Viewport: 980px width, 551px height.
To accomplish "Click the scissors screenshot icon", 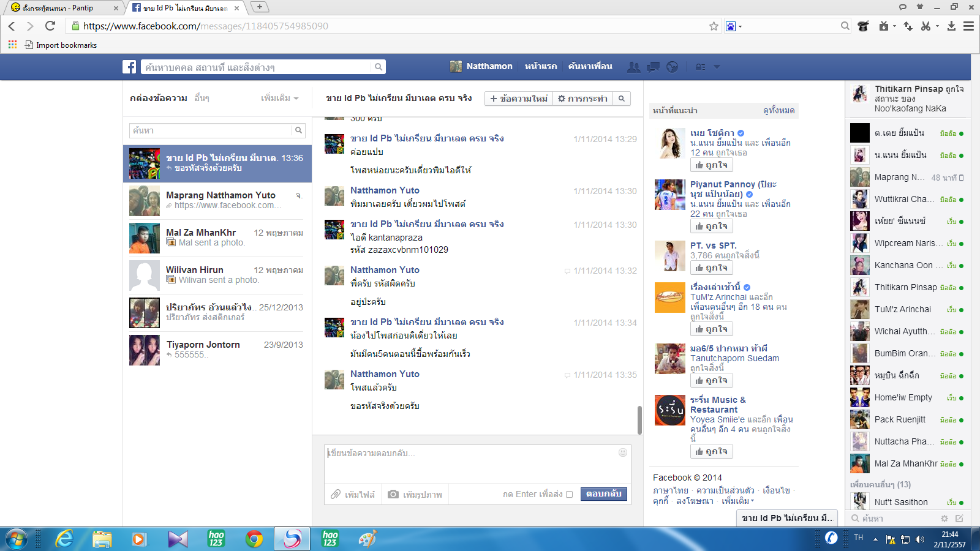I will tap(926, 26).
